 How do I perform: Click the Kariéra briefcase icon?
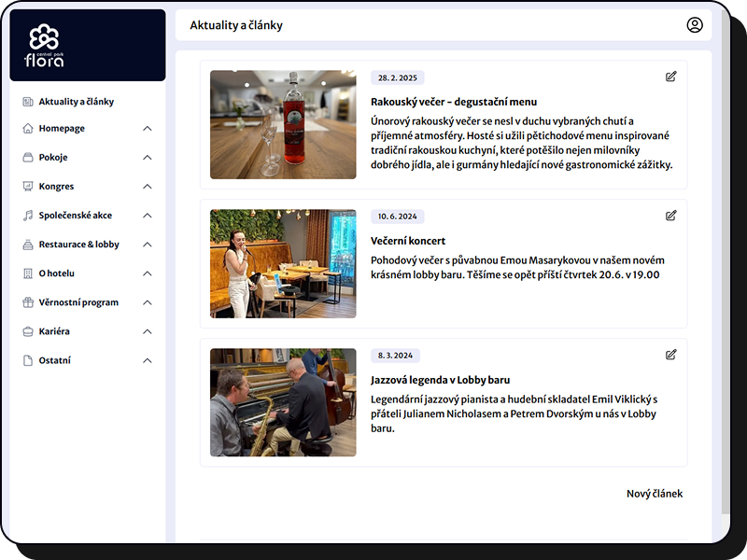28,331
